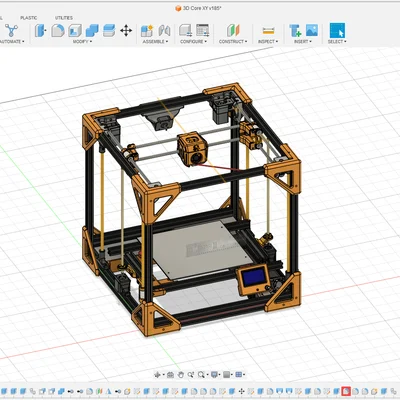Choose the Fillet tool icon
This screenshot has height=400, width=400.
pos(58,30)
